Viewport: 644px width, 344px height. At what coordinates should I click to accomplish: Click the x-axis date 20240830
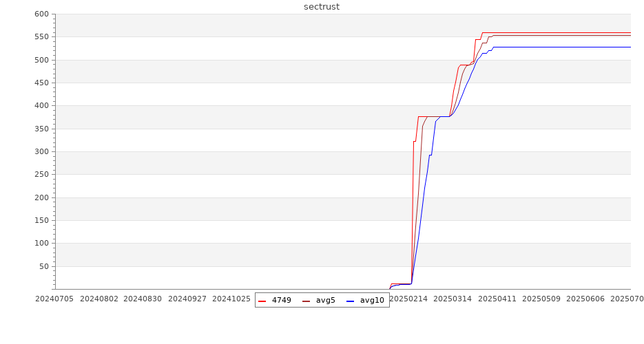[x=143, y=299]
